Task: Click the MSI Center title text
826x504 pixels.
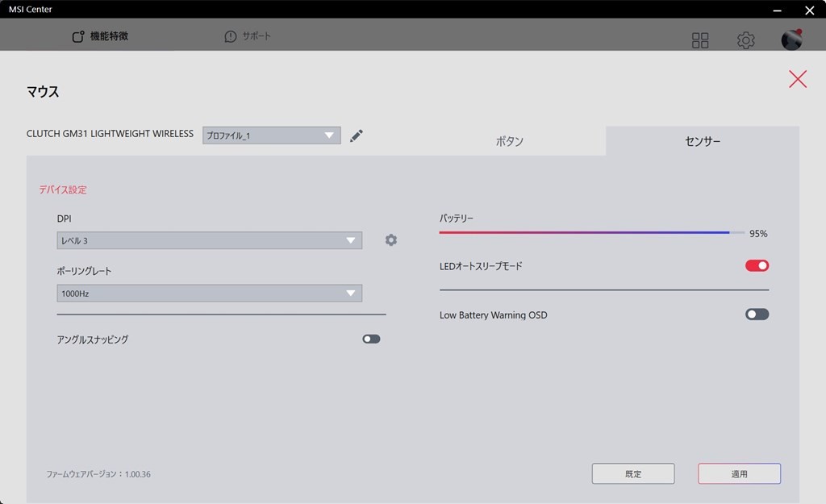Action: click(x=31, y=10)
